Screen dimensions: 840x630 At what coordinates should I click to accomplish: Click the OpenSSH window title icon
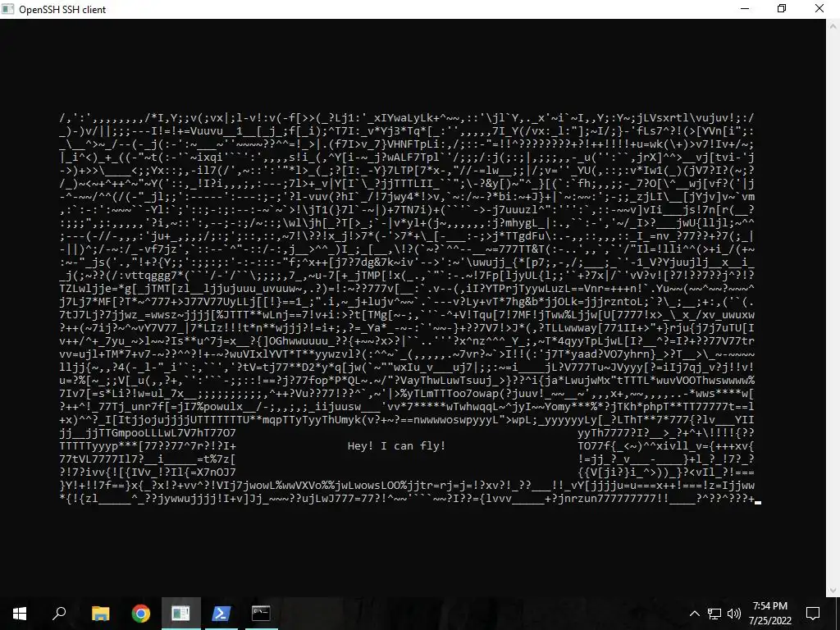coord(8,9)
